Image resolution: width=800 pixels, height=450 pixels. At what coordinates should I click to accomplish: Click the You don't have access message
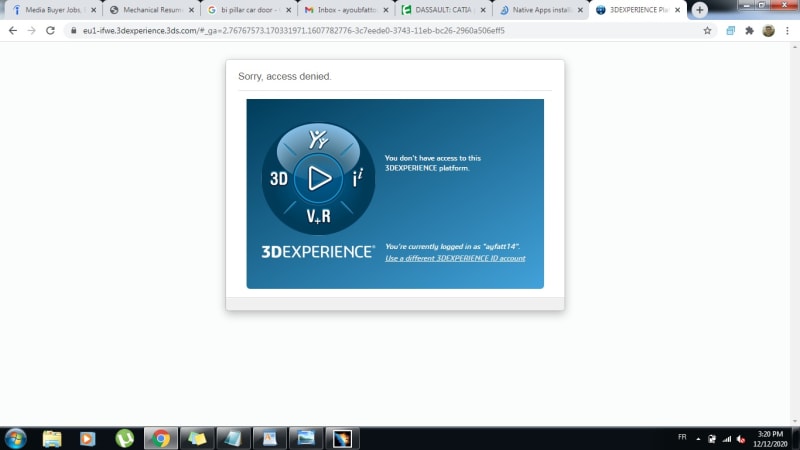[433, 163]
